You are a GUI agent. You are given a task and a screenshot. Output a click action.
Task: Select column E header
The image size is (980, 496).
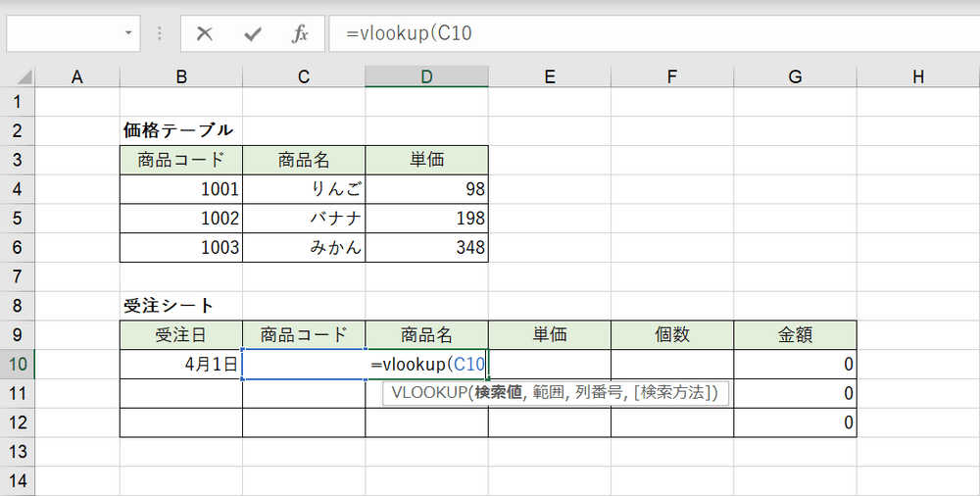point(550,76)
